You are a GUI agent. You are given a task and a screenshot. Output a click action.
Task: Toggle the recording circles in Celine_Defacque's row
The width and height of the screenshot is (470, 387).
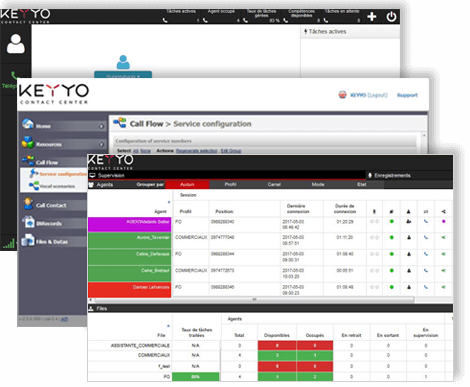click(374, 254)
